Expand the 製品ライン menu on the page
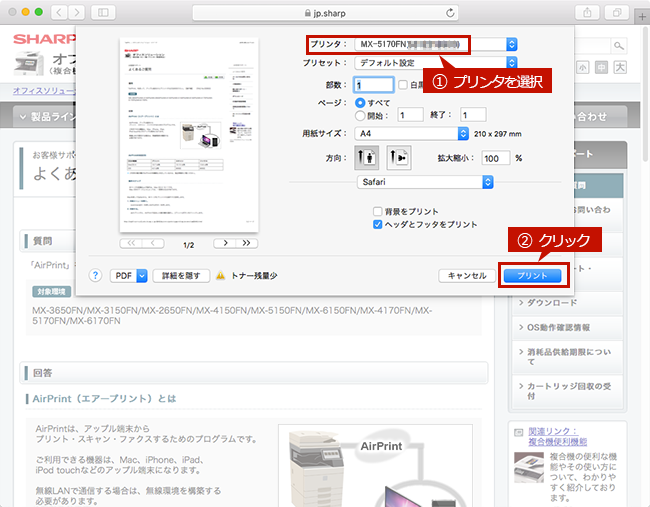650x507 pixels. coord(45,117)
